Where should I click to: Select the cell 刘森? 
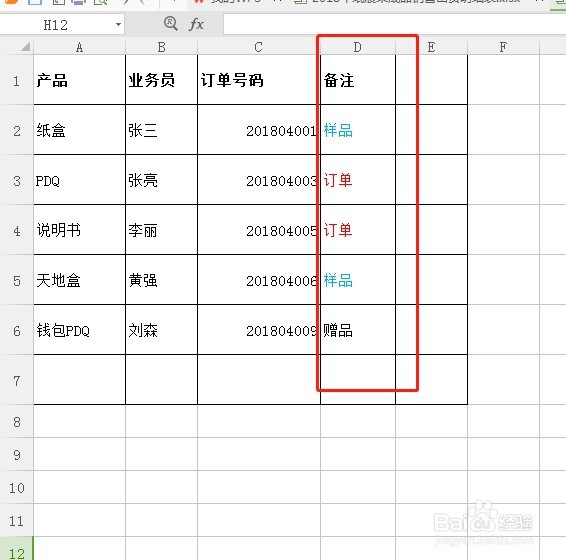pyautogui.click(x=161, y=330)
